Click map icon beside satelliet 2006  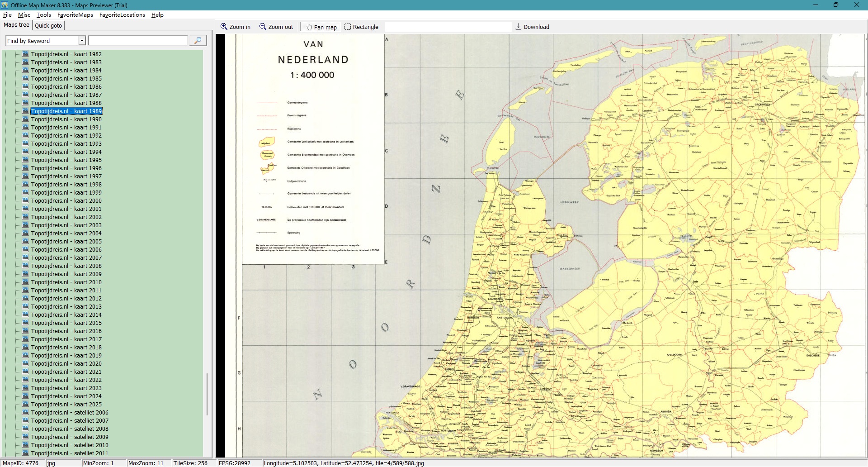click(x=25, y=412)
